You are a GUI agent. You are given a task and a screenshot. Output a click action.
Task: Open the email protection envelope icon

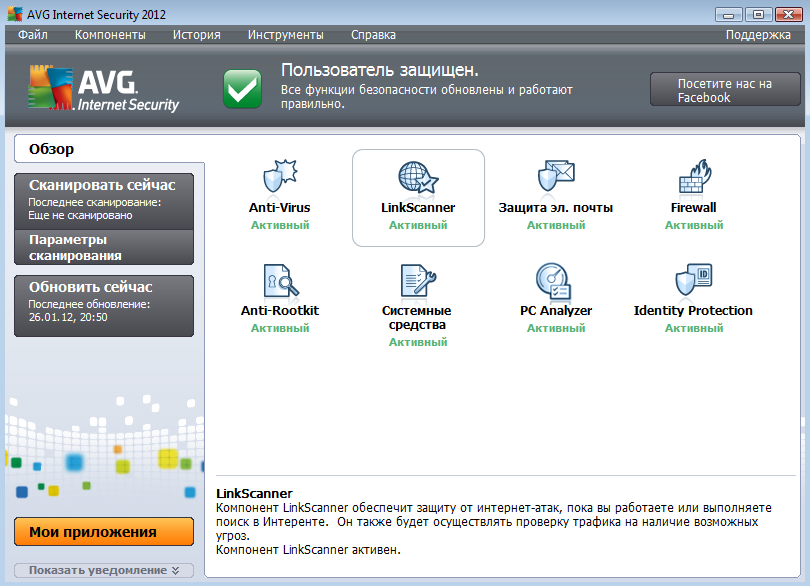point(556,176)
